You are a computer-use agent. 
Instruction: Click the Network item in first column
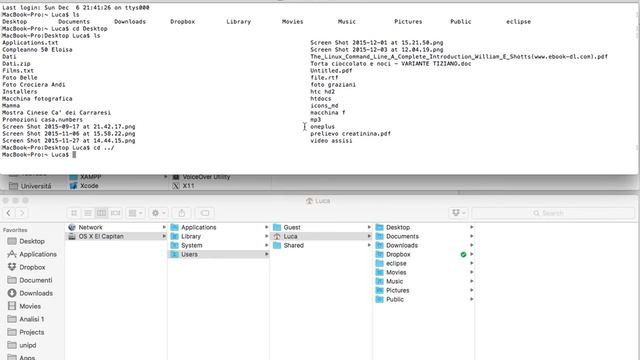pos(116,227)
